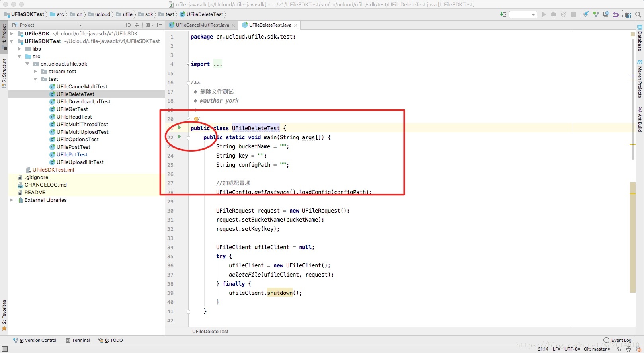
Task: Toggle the Hector inspection icon in status bar
Action: coord(628,349)
